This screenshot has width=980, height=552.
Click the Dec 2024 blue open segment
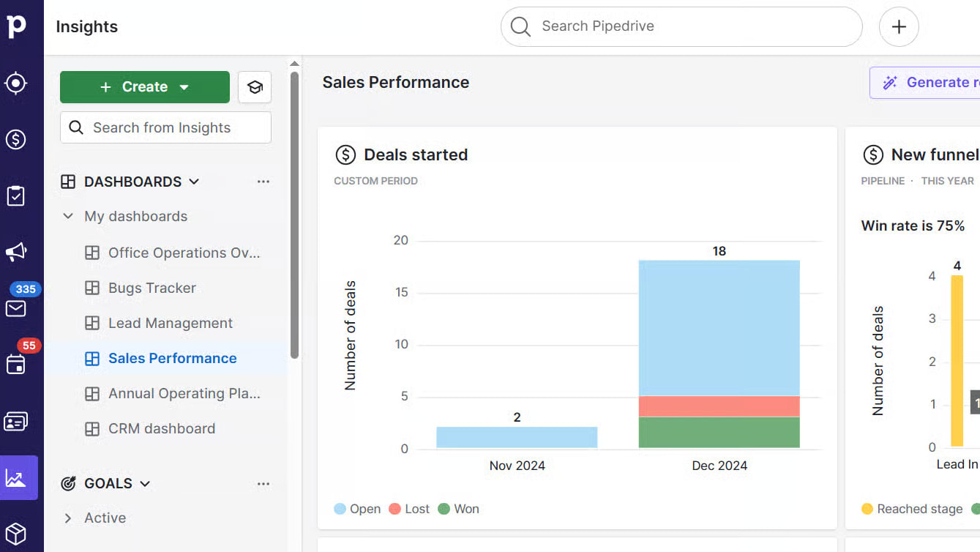pyautogui.click(x=719, y=328)
